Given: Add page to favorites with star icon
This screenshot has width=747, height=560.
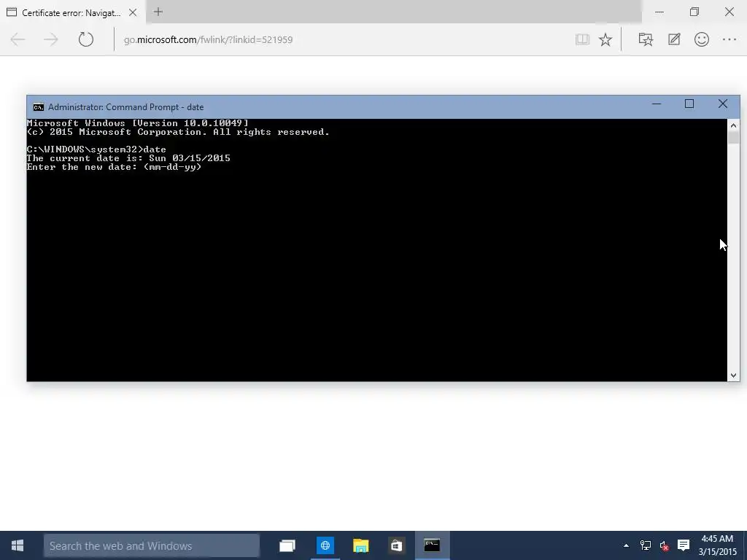Looking at the screenshot, I should point(605,39).
